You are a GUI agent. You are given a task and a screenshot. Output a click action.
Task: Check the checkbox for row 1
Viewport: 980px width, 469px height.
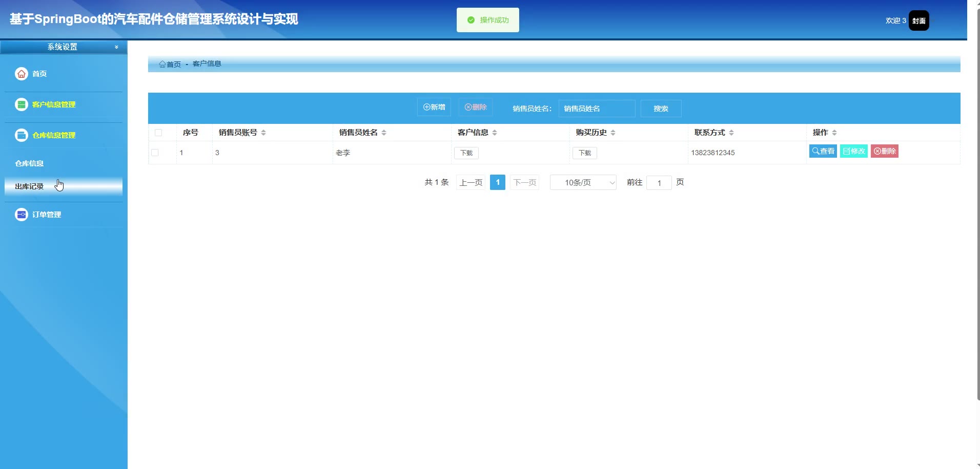[155, 153]
